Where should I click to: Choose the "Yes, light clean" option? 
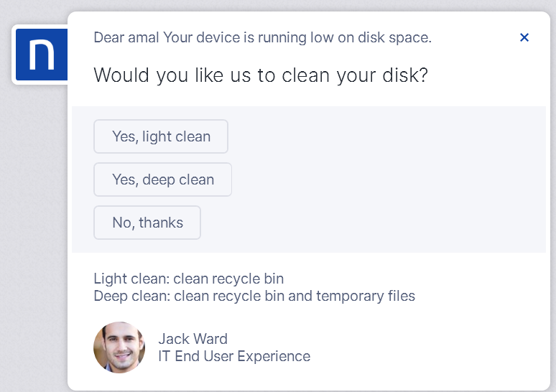(161, 136)
